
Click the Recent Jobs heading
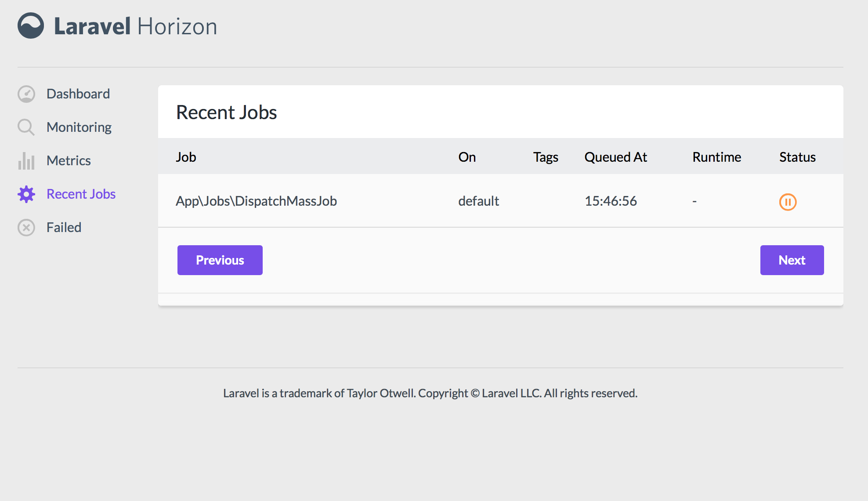point(226,112)
